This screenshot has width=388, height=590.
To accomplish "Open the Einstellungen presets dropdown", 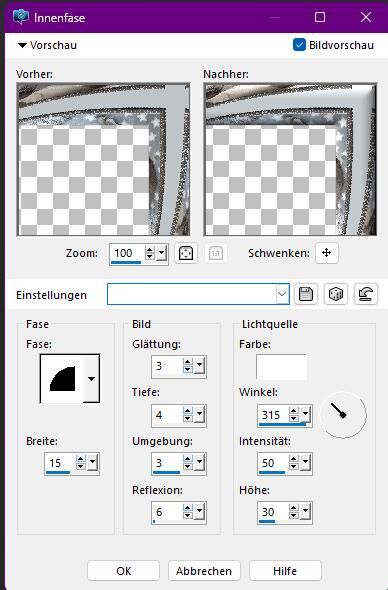I will coord(282,294).
